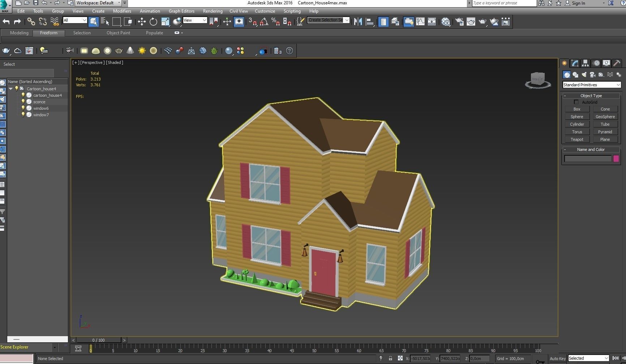Toggle visibility bulb of cartoon_house4 object

[x=23, y=95]
